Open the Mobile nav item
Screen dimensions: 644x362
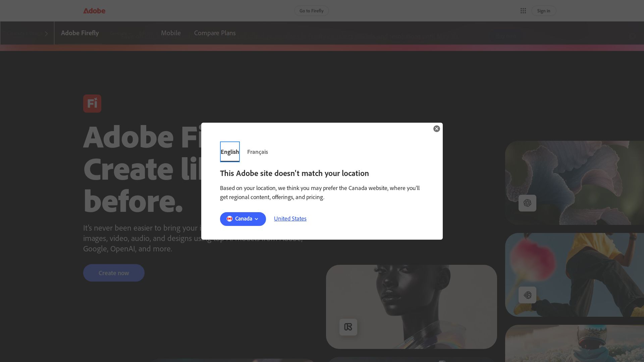click(171, 33)
